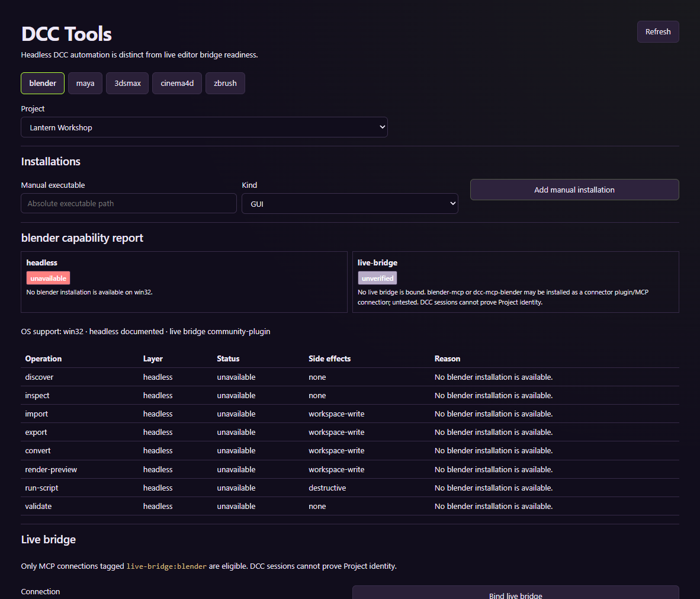Click the Installations section heading

coord(51,161)
